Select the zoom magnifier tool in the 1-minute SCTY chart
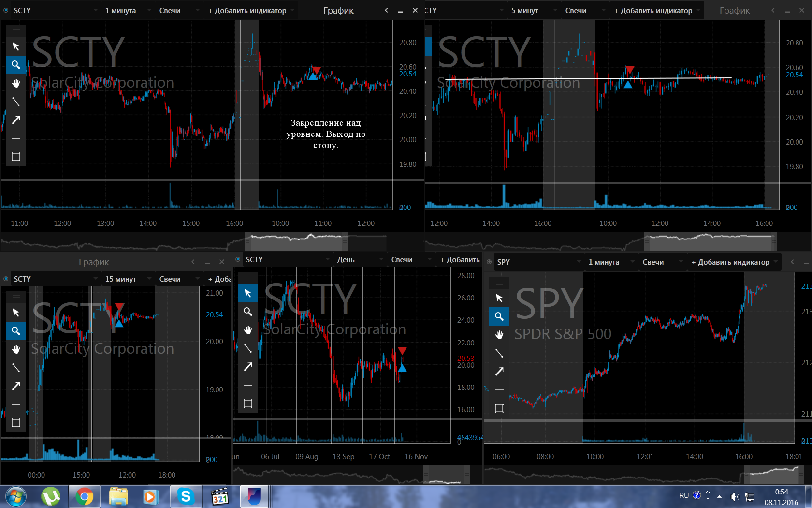This screenshot has height=508, width=812. pos(16,65)
